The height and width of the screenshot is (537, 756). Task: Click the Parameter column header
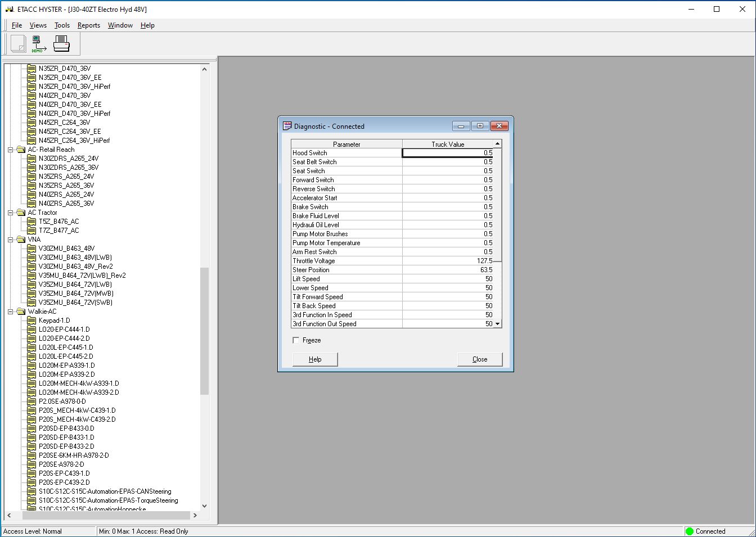pyautogui.click(x=346, y=144)
